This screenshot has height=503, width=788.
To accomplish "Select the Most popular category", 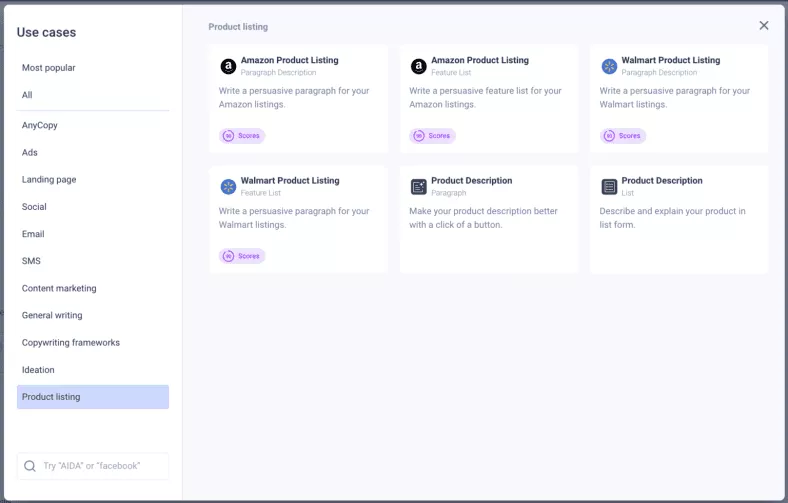I will click(93, 68).
